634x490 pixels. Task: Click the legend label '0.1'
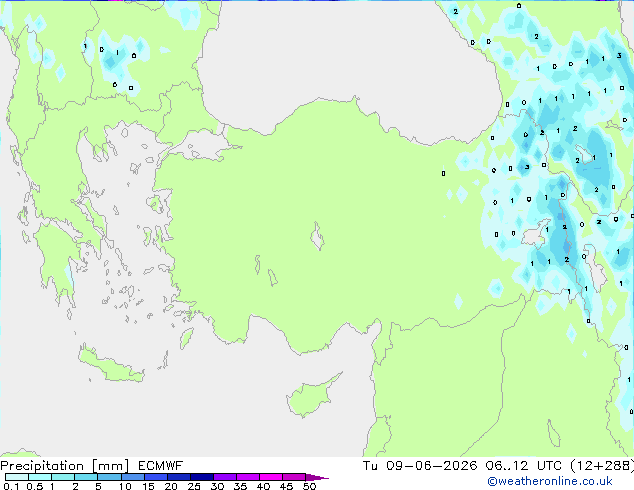click(11, 486)
